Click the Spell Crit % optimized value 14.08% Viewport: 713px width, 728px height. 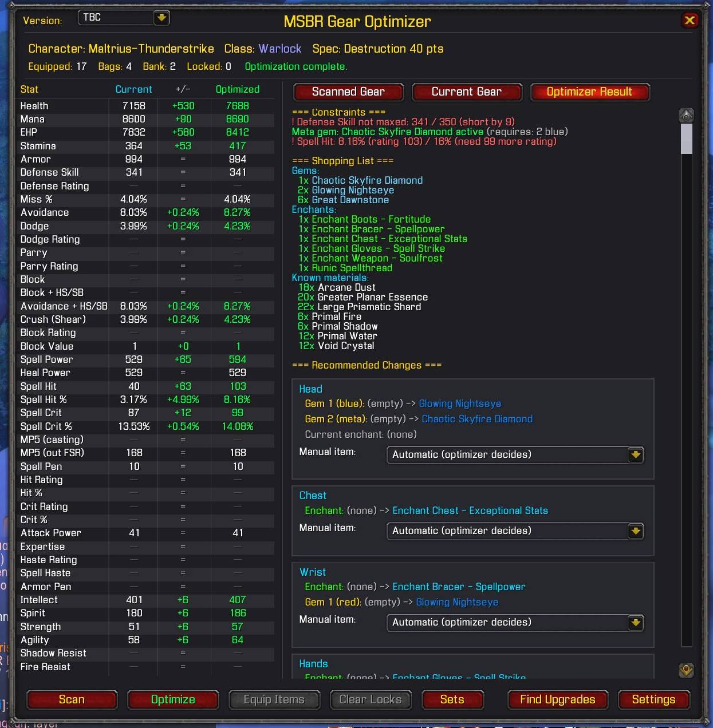(x=237, y=426)
